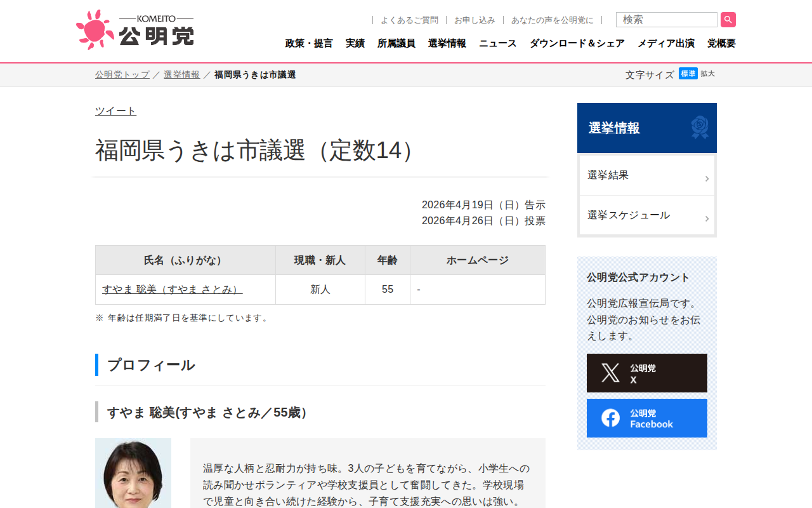Set text size to 拡大

click(x=707, y=74)
